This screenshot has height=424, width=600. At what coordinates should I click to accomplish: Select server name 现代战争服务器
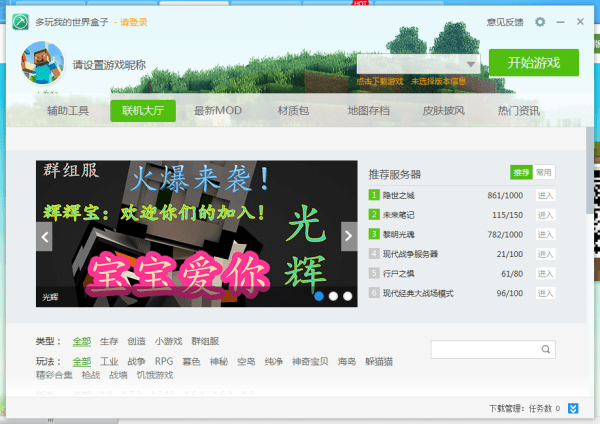click(x=410, y=254)
